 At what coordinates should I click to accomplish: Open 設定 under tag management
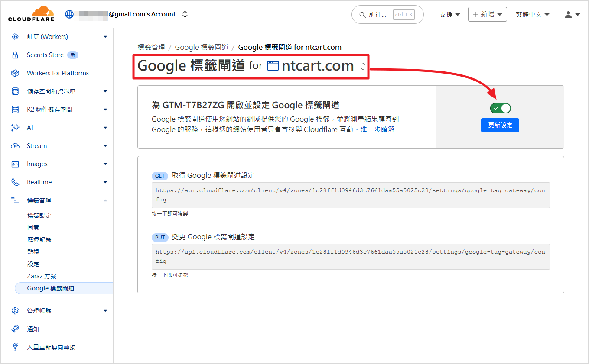(x=33, y=264)
